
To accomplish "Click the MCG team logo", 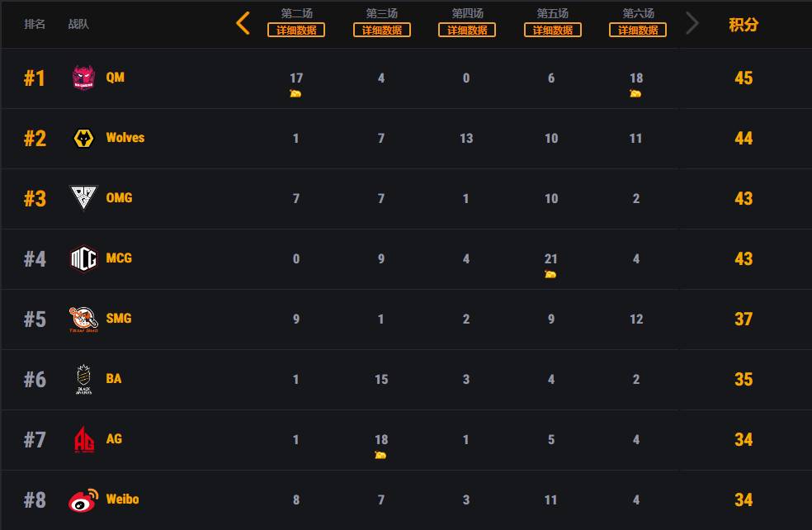I will tap(83, 258).
